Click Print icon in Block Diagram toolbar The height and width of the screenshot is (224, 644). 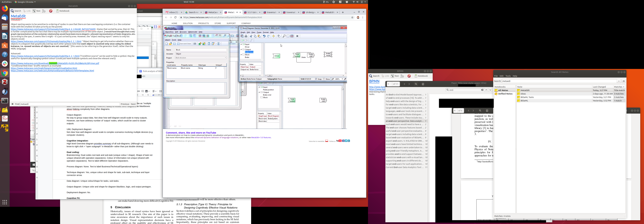click(246, 36)
